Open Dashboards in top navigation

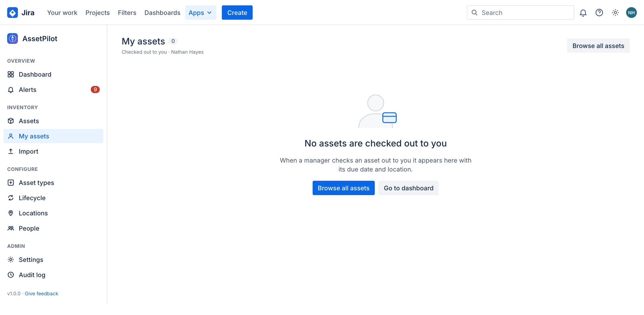click(x=162, y=13)
